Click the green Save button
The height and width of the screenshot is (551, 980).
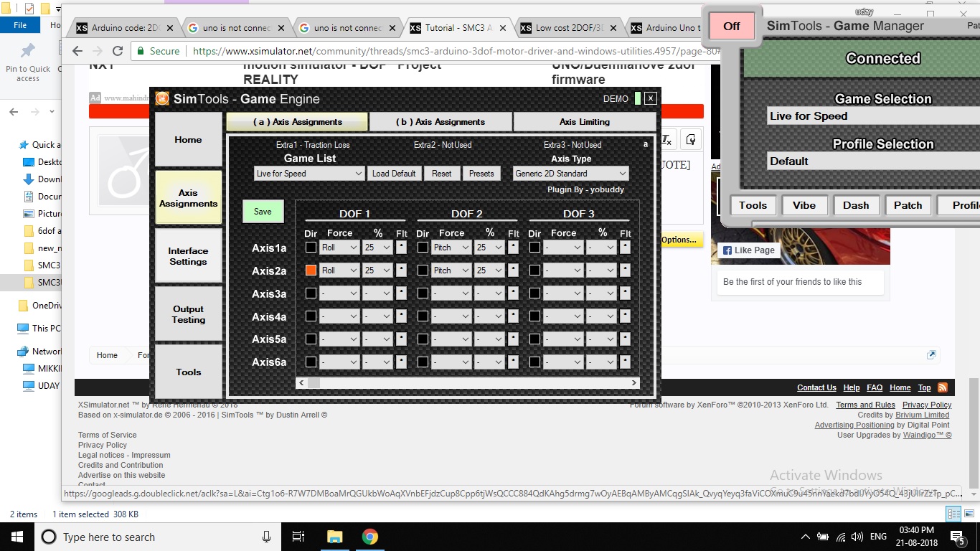263,212
